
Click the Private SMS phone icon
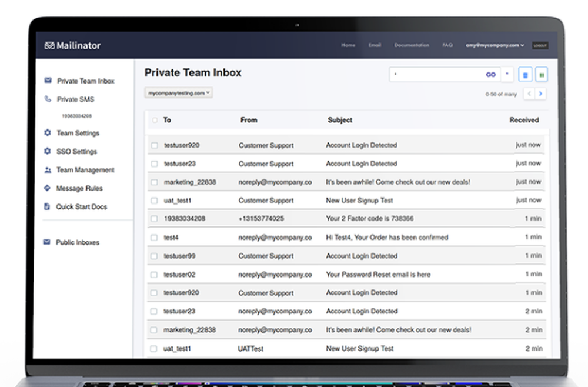[x=48, y=99]
